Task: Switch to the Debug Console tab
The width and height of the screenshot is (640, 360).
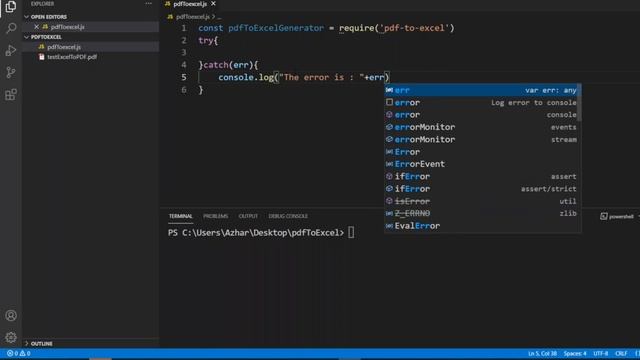Action: [x=288, y=216]
